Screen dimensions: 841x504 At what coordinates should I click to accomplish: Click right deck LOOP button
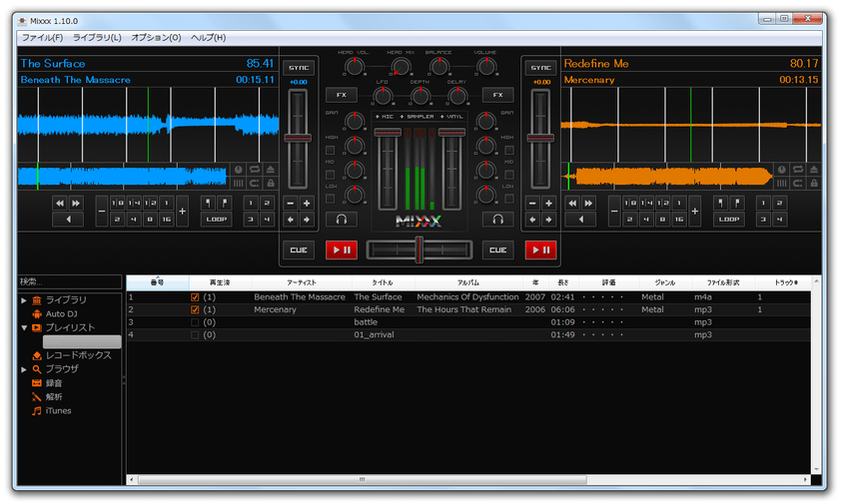729,220
